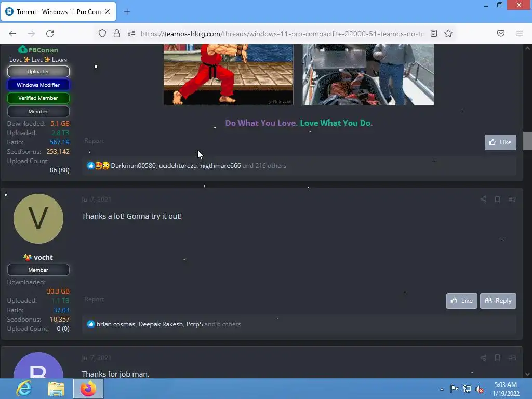Save page to Pocket
The height and width of the screenshot is (399, 532).
[501, 33]
